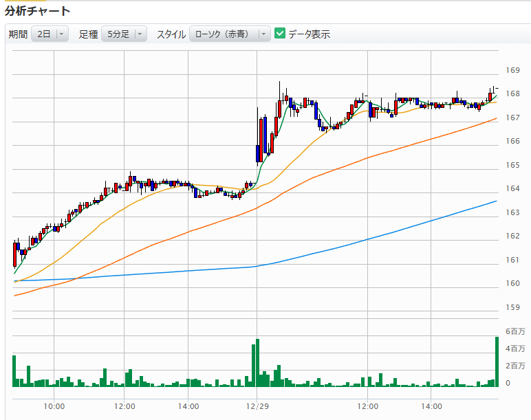The image size is (531, 420).
Task: Click the 159 price axis label
Action: click(x=512, y=307)
